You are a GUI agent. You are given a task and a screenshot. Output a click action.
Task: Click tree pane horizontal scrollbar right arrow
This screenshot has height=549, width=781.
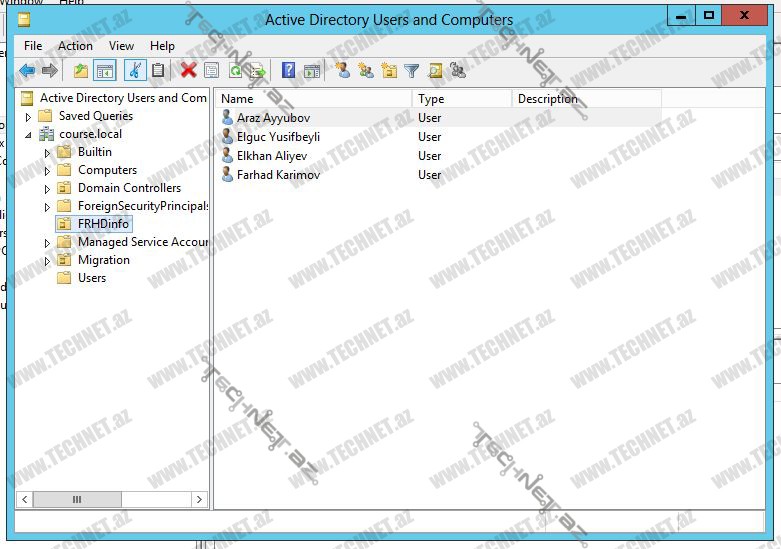coord(199,499)
